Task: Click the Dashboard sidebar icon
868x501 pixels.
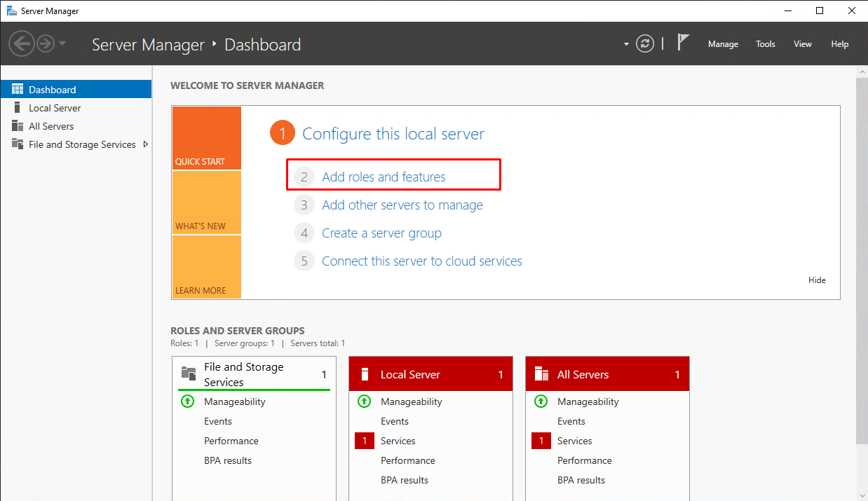Action: point(18,89)
